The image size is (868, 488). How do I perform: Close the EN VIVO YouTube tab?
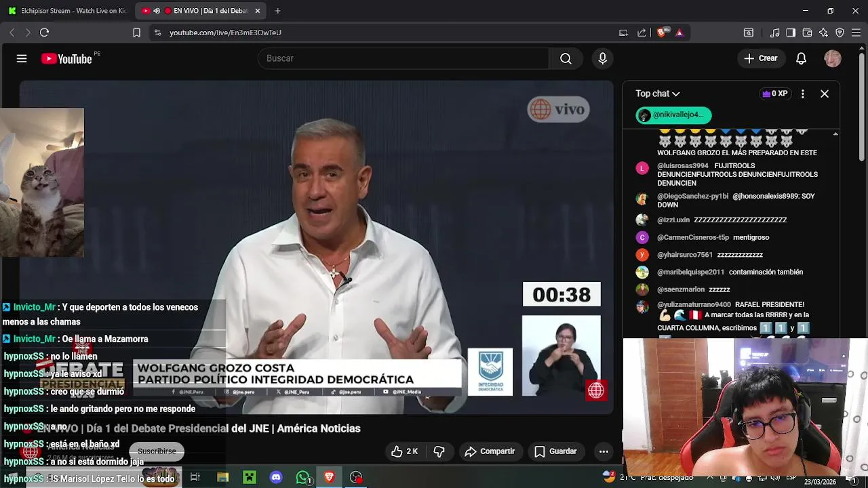point(258,11)
